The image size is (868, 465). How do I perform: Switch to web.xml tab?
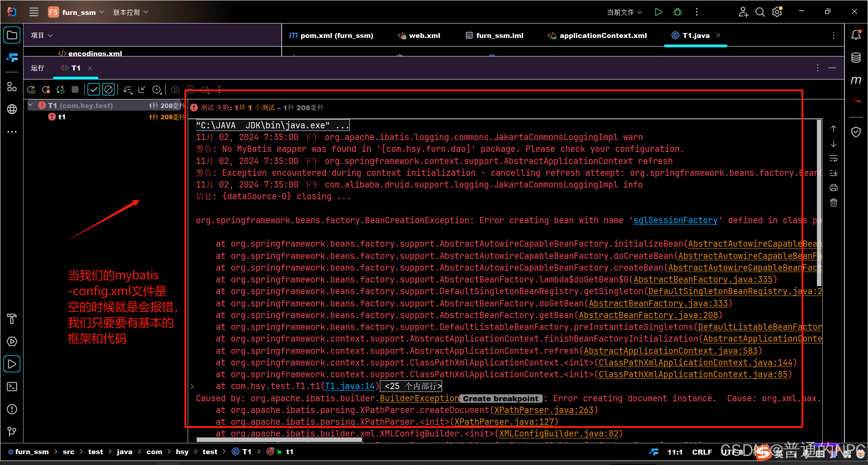click(419, 35)
